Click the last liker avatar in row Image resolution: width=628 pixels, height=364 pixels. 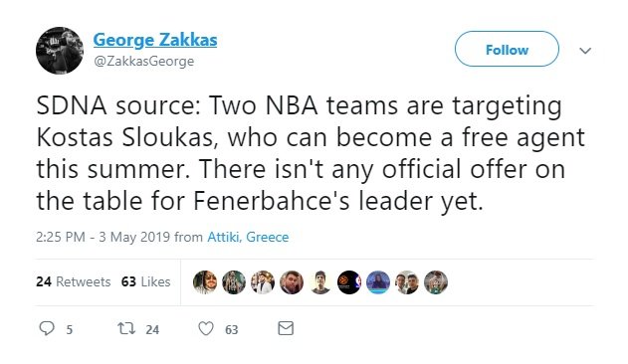pyautogui.click(x=436, y=282)
